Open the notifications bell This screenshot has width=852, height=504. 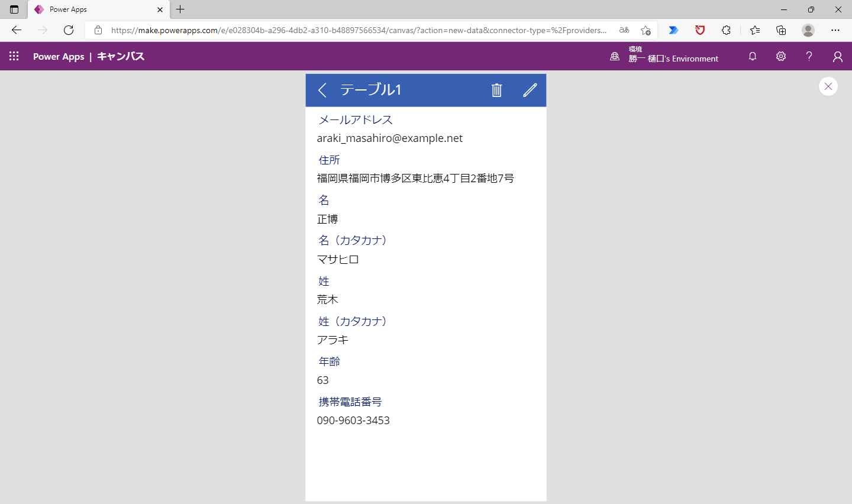753,56
